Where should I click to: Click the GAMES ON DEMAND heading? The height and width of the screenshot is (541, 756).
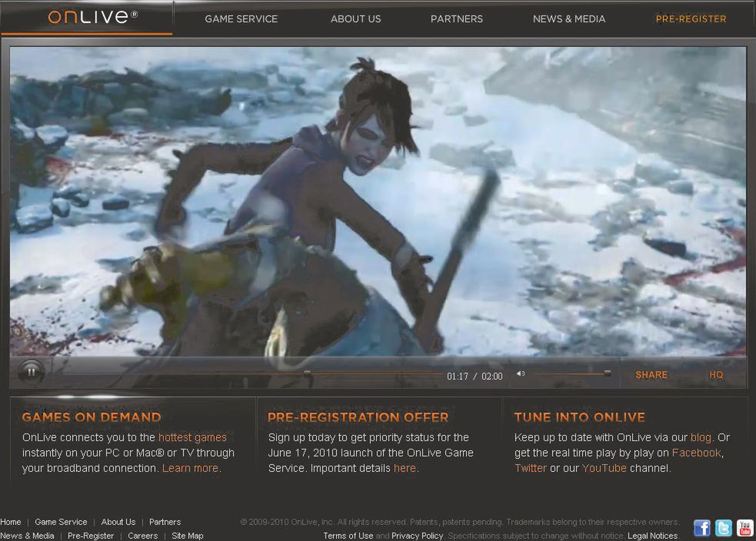pyautogui.click(x=92, y=417)
